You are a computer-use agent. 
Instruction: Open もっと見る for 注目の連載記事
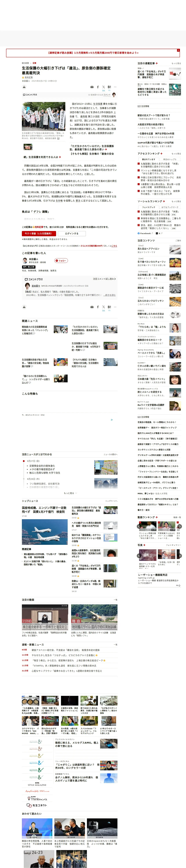[x=176, y=63]
